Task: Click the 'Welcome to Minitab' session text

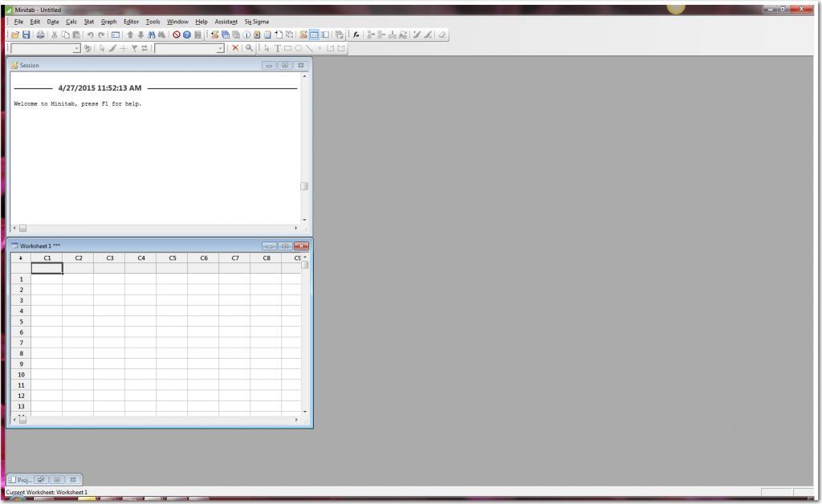Action: pos(78,104)
